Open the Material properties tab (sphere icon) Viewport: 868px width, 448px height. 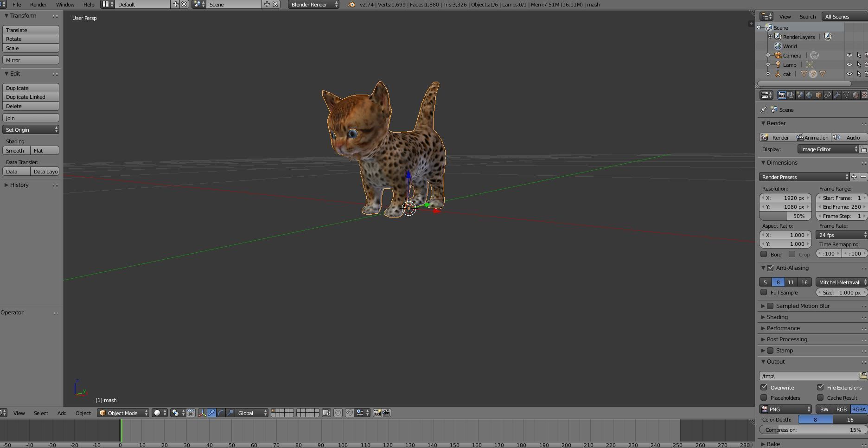coord(855,95)
